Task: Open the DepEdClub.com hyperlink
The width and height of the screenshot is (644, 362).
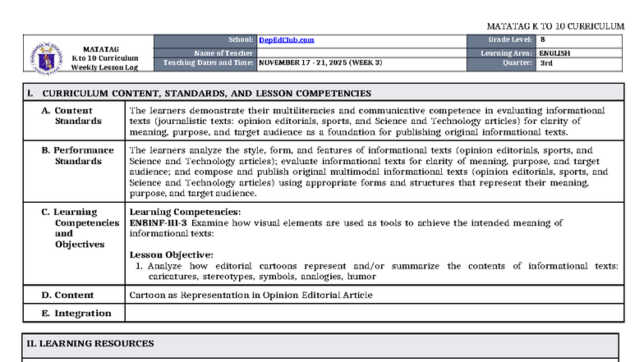Action: [286, 39]
